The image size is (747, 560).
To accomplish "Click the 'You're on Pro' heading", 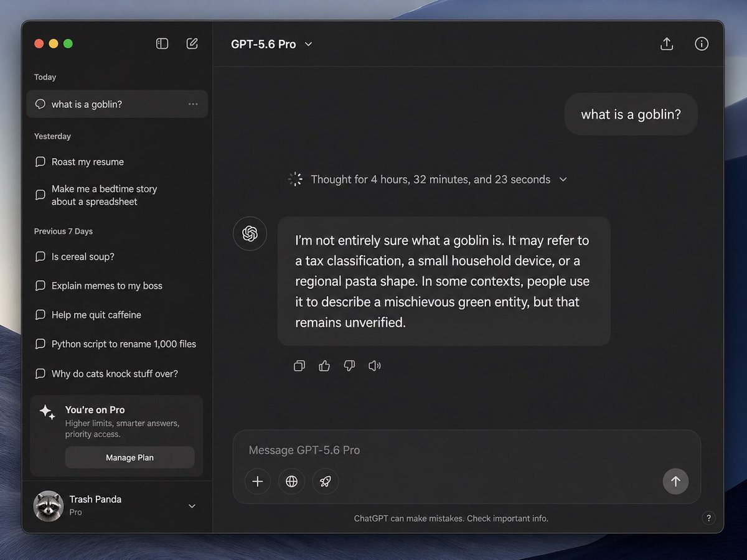I will (x=95, y=409).
